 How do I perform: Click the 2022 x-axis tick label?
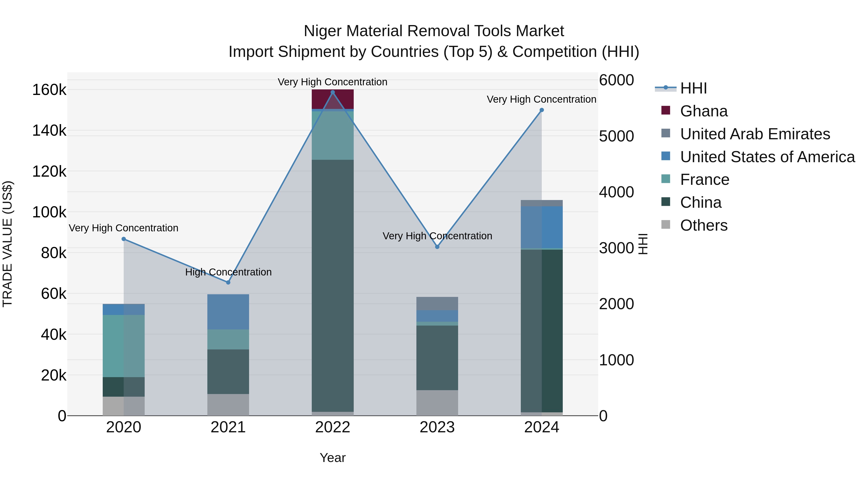point(332,427)
